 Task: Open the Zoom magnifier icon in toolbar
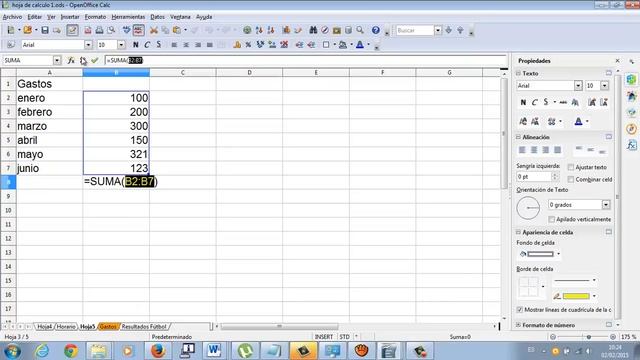pos(360,30)
